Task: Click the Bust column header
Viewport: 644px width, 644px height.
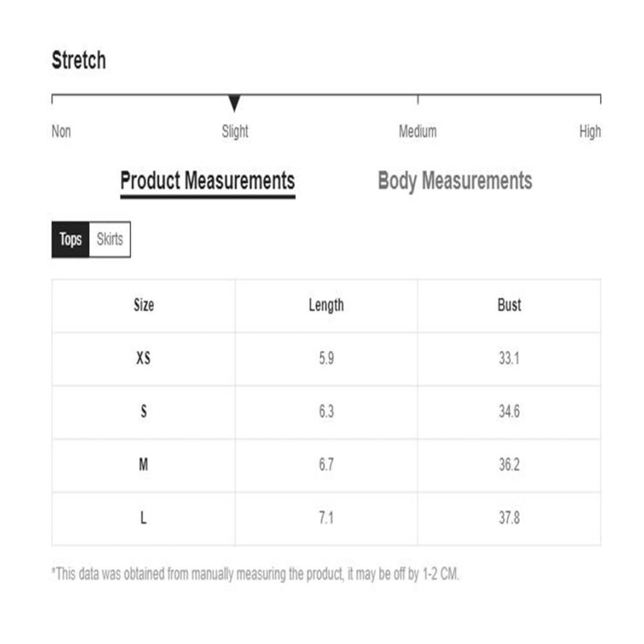Action: coord(509,305)
